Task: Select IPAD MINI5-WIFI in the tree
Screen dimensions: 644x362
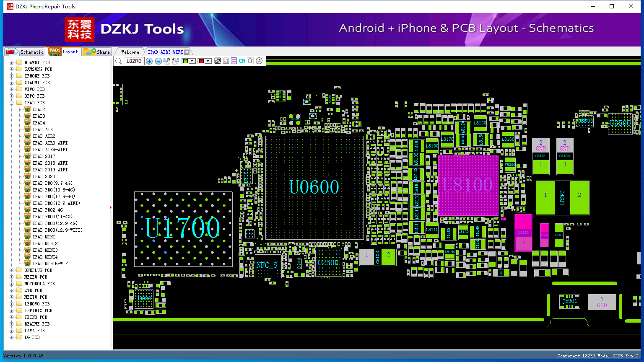Action: click(51, 264)
